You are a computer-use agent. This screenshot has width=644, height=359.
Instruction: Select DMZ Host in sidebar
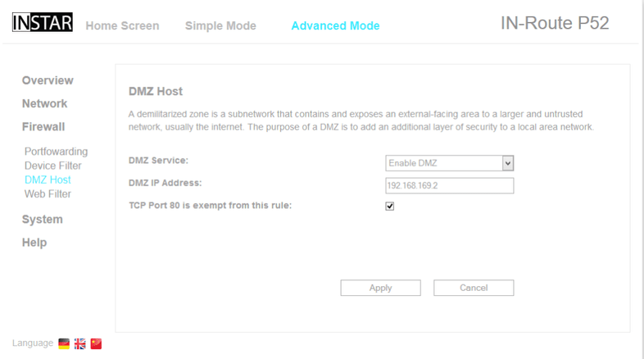(48, 179)
